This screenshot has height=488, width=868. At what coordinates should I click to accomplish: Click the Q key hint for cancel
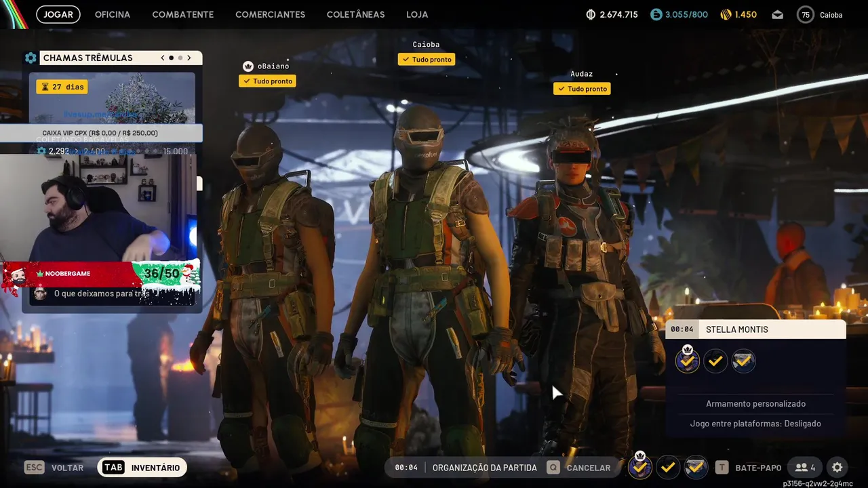pos(553,468)
